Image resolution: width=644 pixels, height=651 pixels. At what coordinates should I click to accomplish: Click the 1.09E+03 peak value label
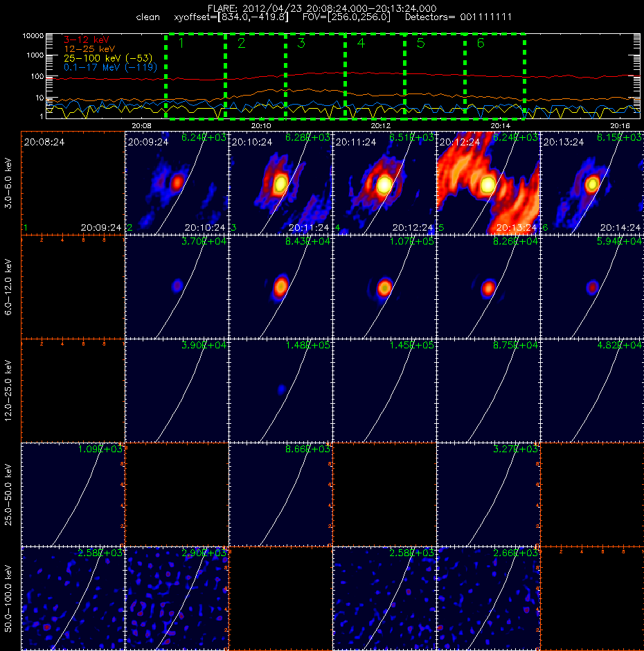(100, 449)
